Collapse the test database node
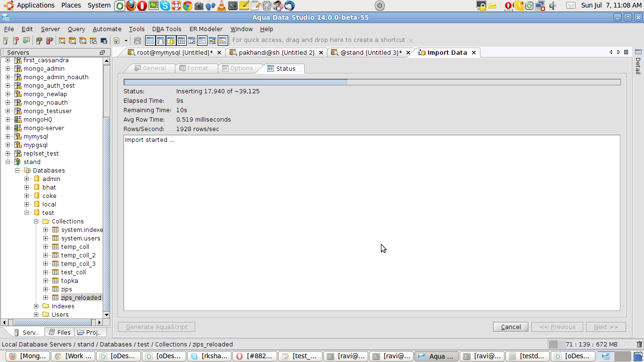Viewport: 644px width, 362px height. (26, 213)
